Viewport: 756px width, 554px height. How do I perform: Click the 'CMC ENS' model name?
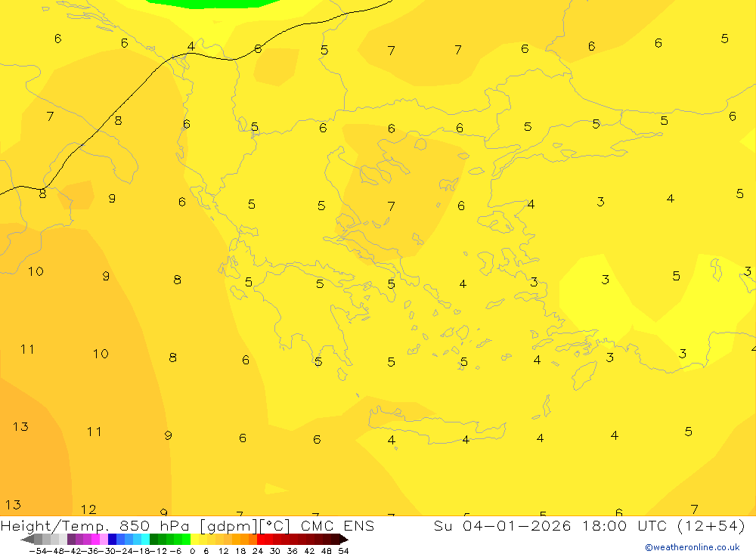(337, 526)
